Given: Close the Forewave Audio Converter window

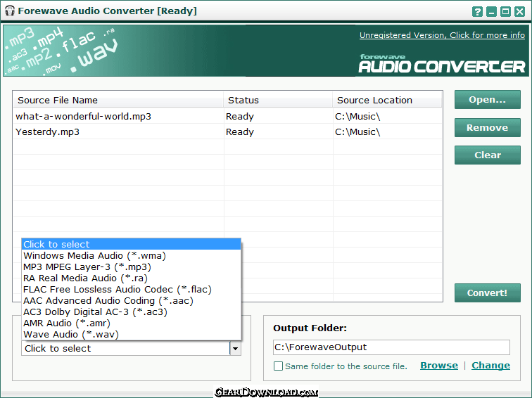Looking at the screenshot, I should click(x=520, y=12).
